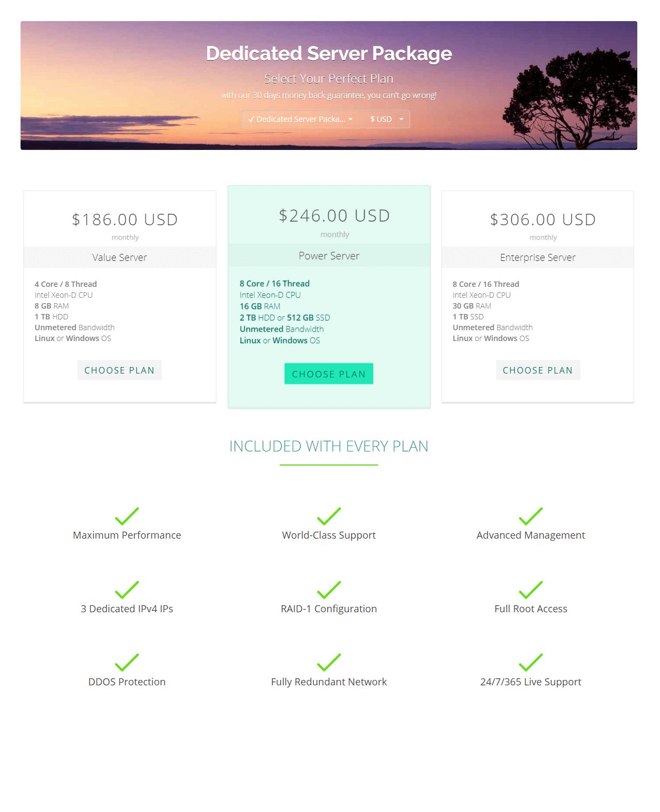Choose the Power Server plan

point(329,374)
